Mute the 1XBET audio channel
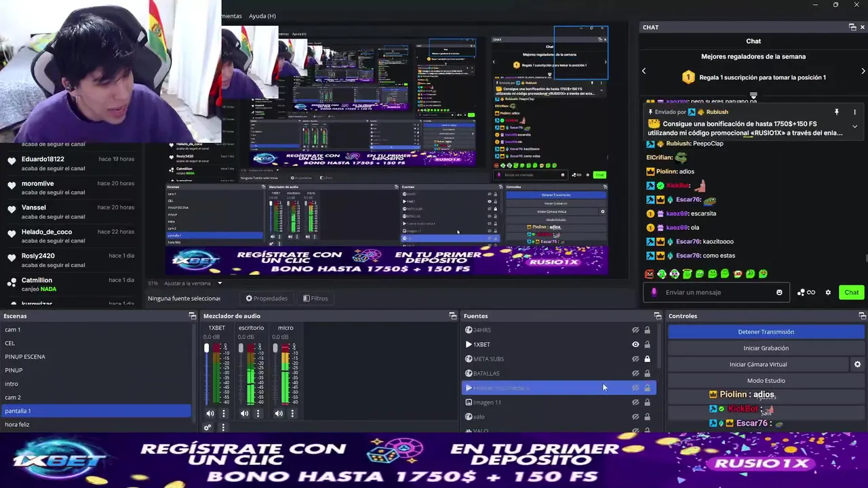868x488 pixels. pyautogui.click(x=210, y=413)
